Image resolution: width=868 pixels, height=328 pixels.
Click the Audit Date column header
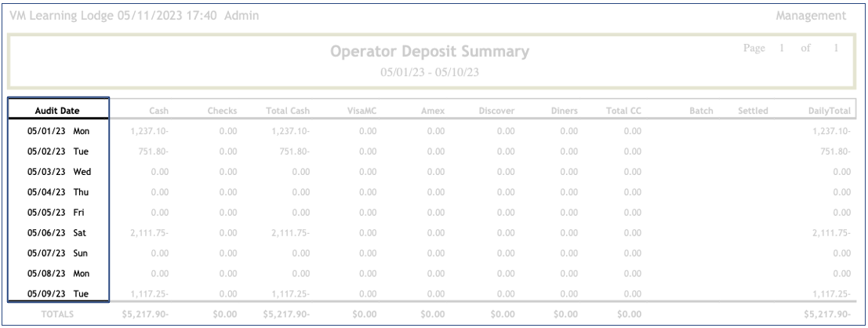pyautogui.click(x=58, y=111)
